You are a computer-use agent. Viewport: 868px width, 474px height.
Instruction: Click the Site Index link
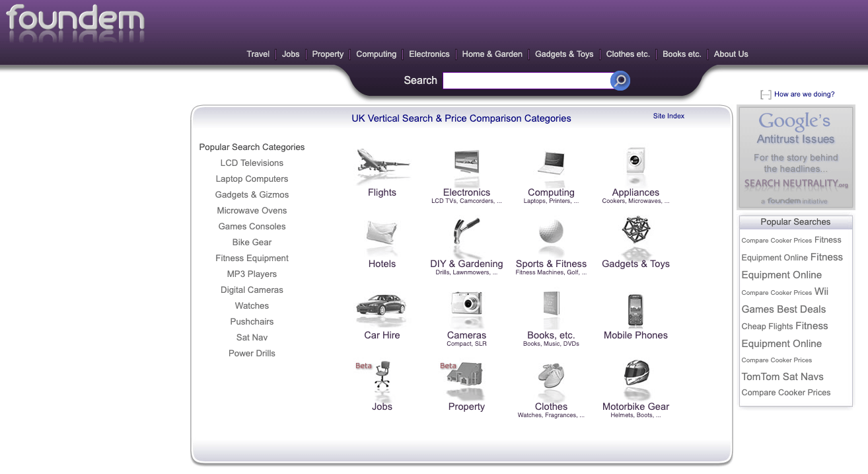(669, 116)
